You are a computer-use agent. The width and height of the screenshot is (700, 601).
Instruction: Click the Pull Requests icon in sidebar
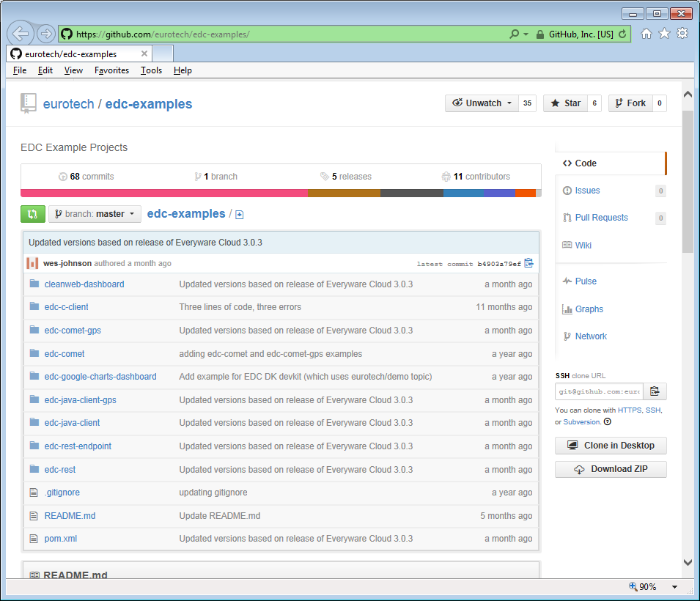coord(567,218)
